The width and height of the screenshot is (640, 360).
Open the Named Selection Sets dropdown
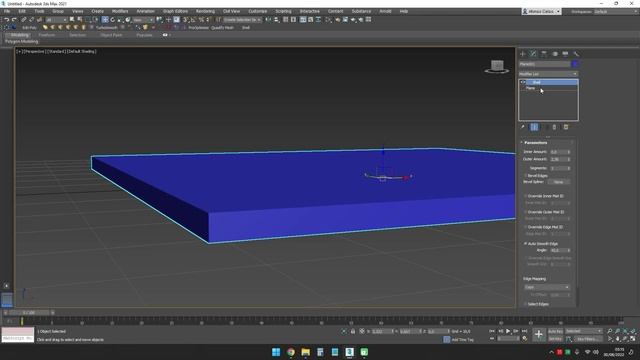coord(243,20)
